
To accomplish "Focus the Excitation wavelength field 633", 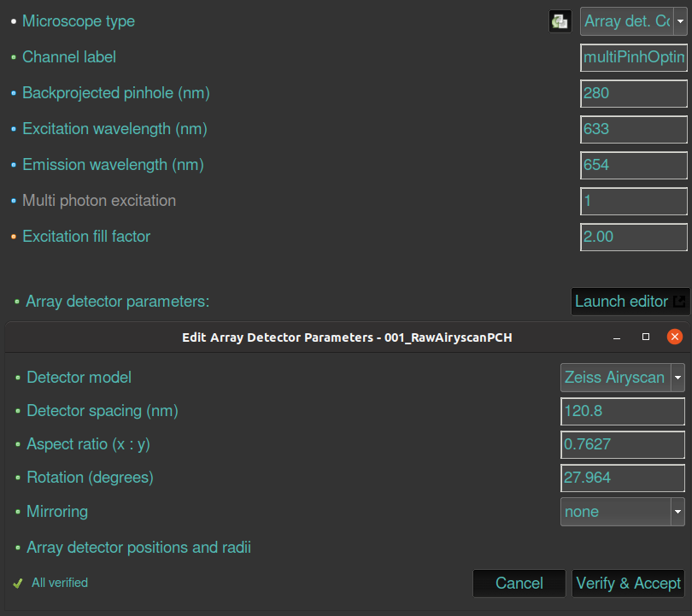I will coord(634,129).
